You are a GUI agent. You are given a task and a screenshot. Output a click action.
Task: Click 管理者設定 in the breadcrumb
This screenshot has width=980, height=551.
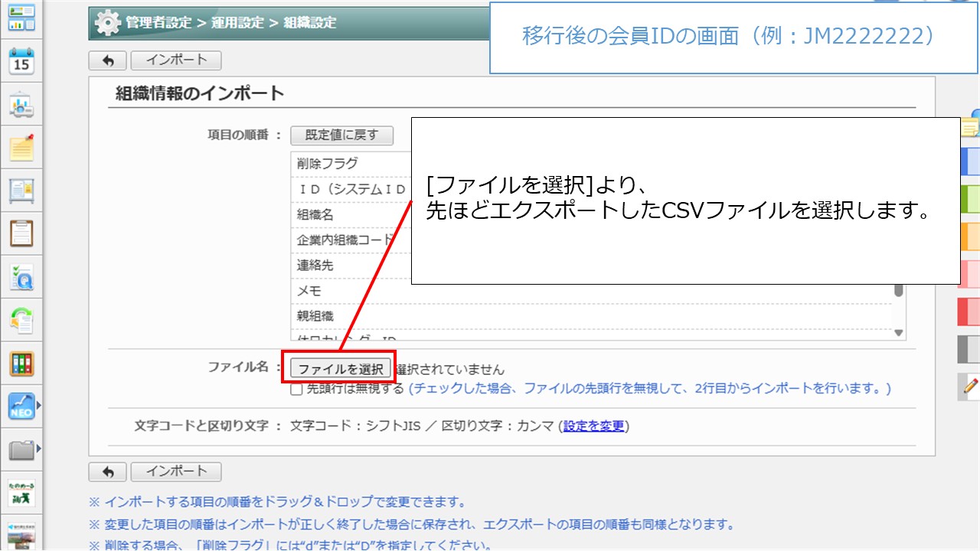(158, 23)
